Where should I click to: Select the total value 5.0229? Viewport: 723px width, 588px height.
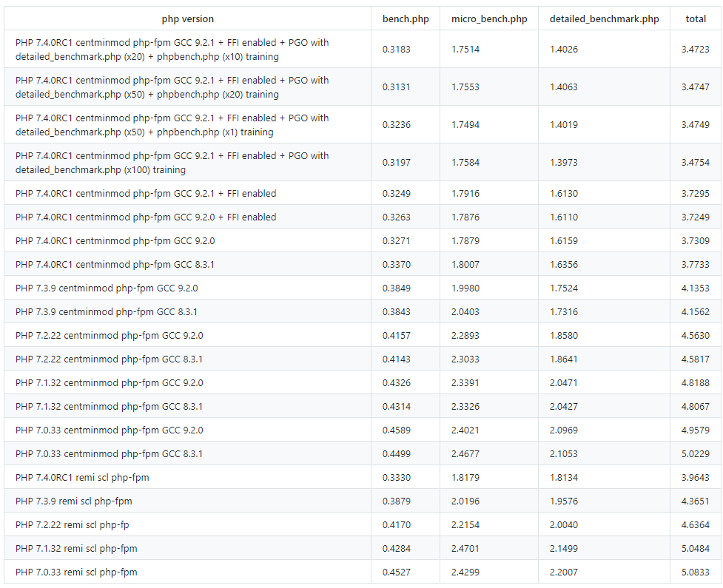pos(696,454)
